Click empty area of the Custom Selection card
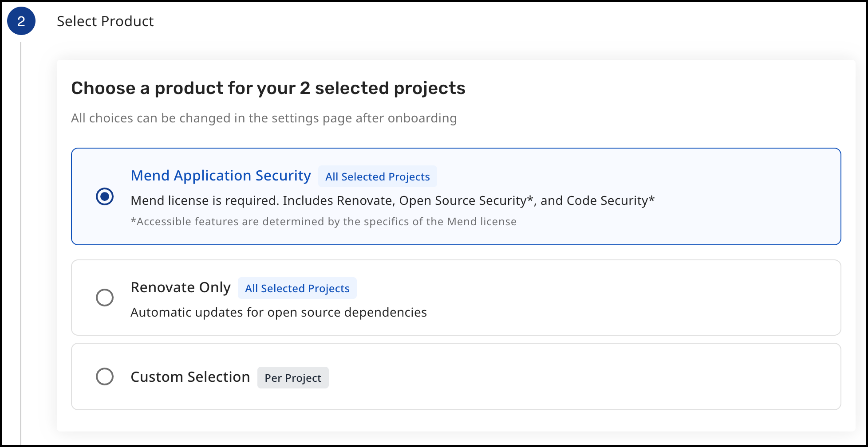 (577, 377)
